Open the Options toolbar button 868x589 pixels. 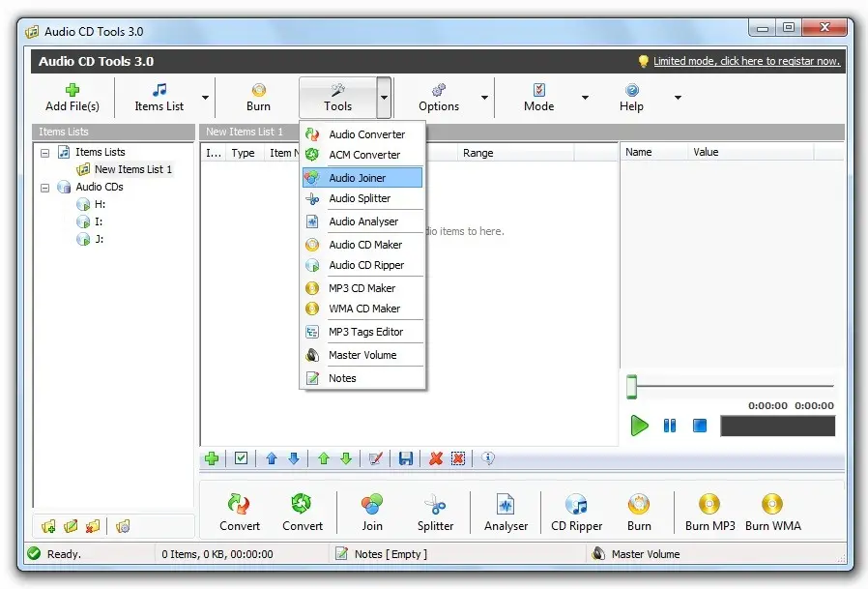point(439,98)
